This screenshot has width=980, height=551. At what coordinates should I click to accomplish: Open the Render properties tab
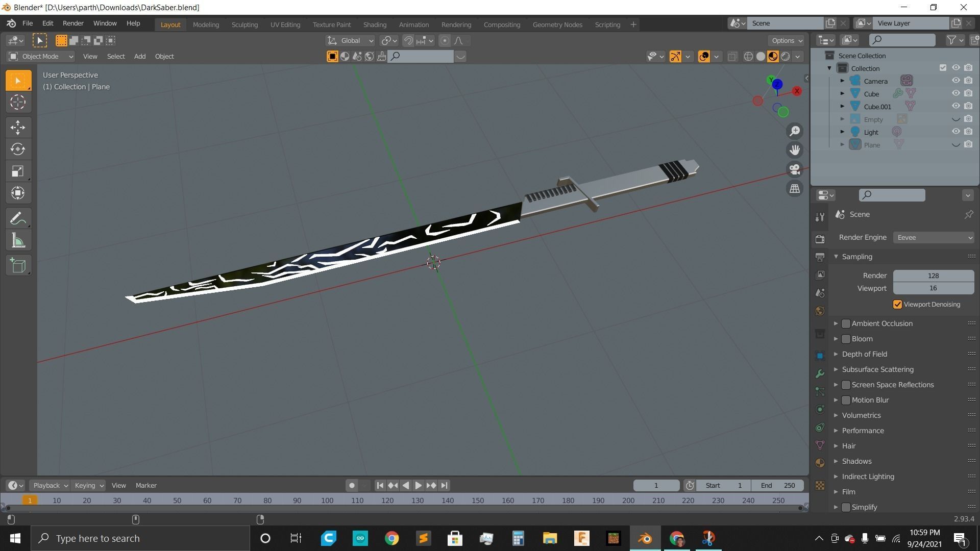[x=820, y=239]
